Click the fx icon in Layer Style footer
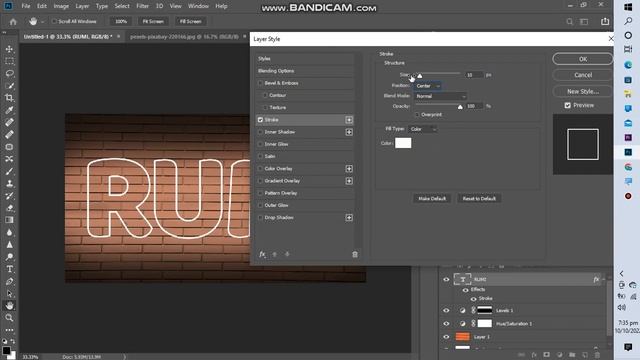Viewport: 640px width, 360px height. 262,254
